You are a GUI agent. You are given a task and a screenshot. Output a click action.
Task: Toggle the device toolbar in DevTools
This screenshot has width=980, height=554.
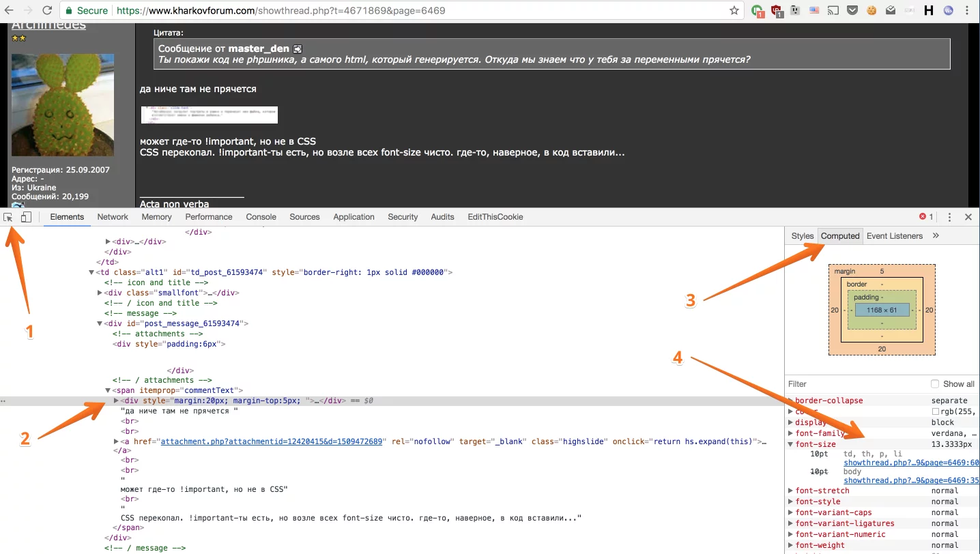click(25, 216)
